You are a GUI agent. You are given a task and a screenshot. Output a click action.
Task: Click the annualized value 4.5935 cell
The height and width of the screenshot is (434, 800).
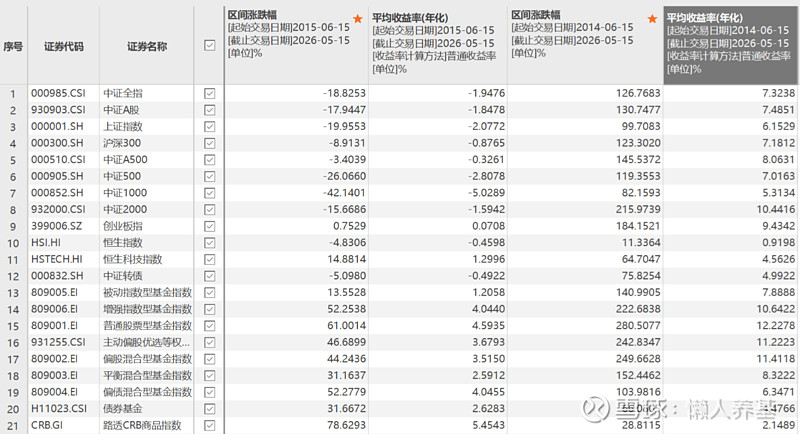488,326
